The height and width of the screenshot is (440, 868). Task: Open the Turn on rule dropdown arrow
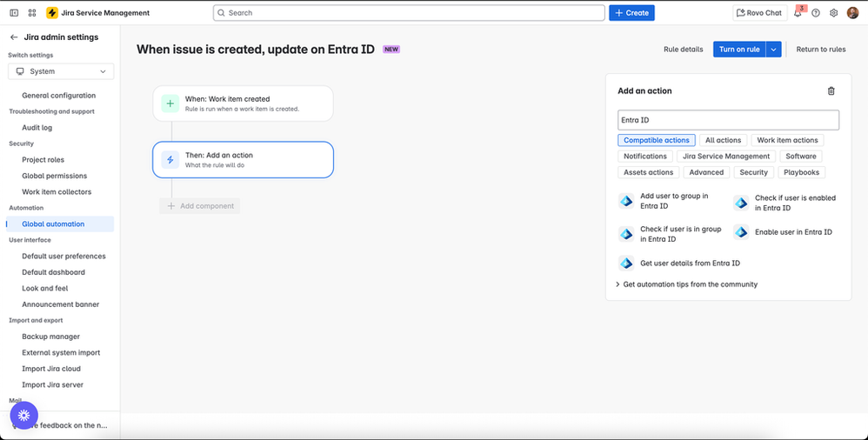coord(774,50)
